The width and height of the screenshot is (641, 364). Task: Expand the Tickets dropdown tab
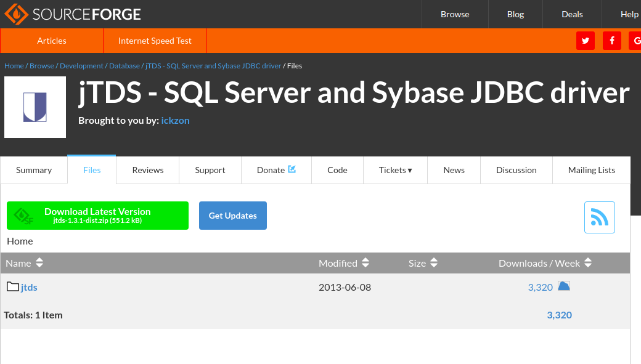click(395, 170)
